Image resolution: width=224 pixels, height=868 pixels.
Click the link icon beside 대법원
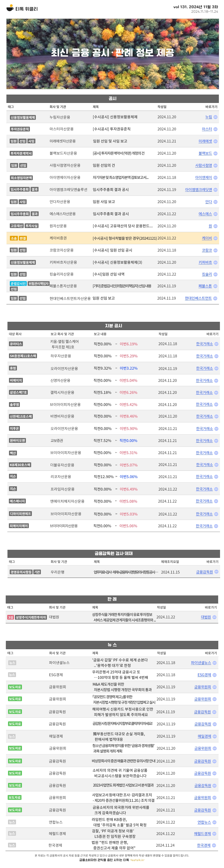point(215,617)
